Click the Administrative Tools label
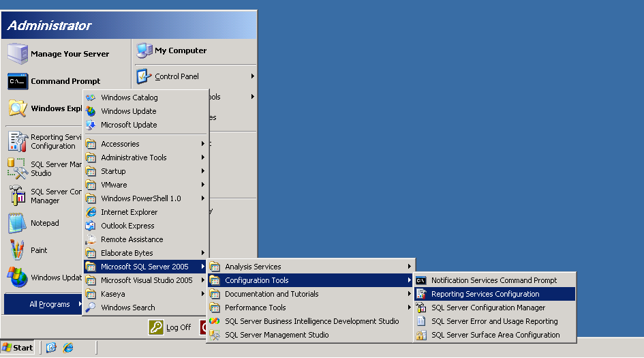 (x=134, y=158)
